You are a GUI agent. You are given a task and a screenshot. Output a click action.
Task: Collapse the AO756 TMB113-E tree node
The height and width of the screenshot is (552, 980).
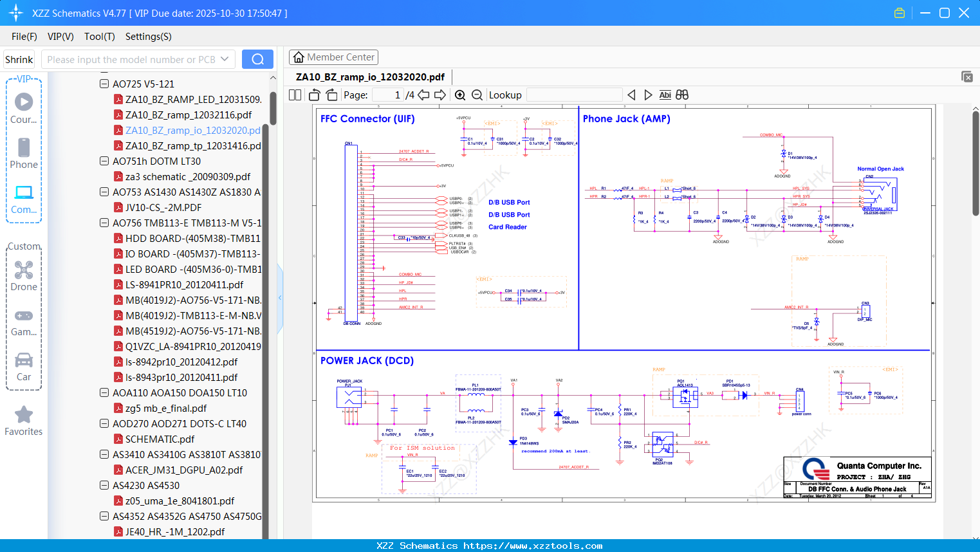[x=104, y=223]
